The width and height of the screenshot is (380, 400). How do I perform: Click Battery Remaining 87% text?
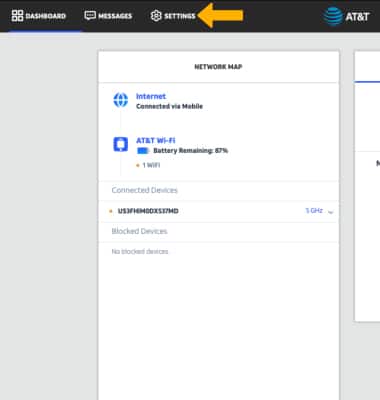point(190,151)
